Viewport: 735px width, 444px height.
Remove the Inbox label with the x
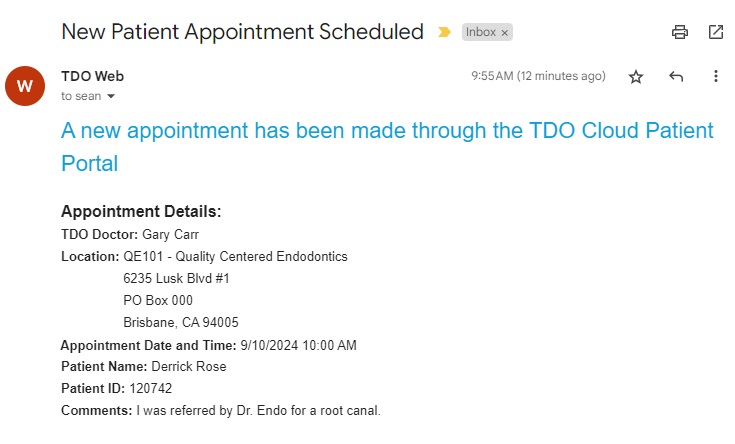point(505,32)
